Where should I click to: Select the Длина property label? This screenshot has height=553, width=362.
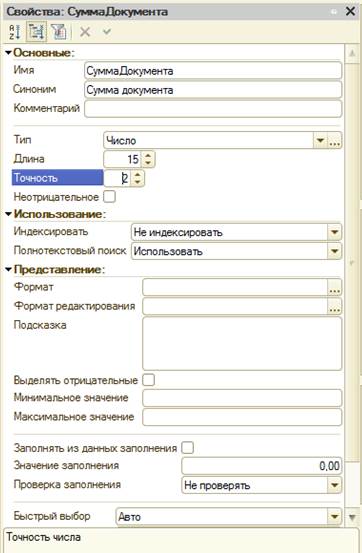29,159
